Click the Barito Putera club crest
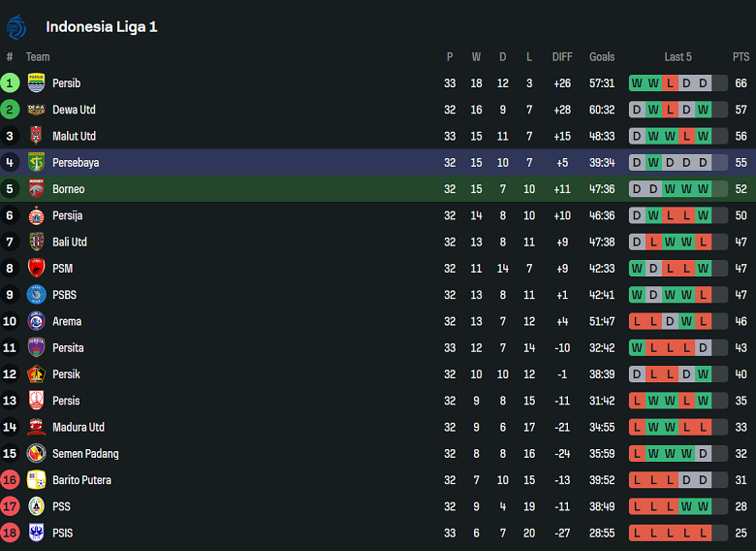The width and height of the screenshot is (756, 551). [x=36, y=480]
